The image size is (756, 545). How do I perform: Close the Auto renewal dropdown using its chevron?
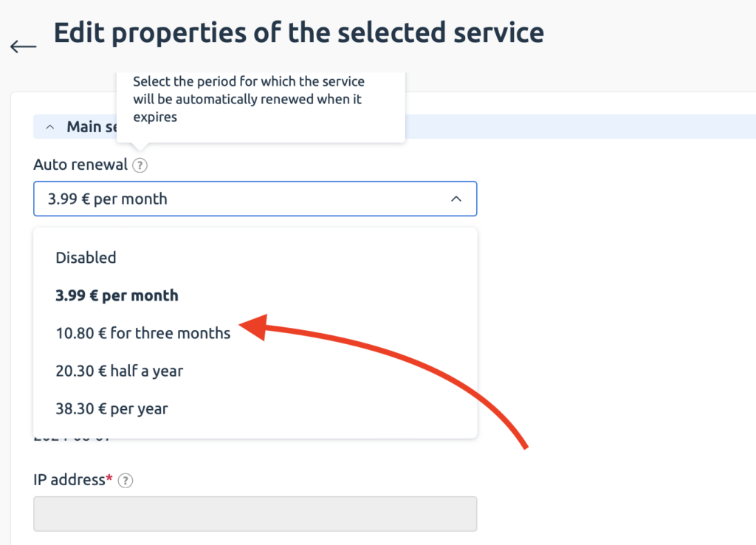click(x=456, y=199)
